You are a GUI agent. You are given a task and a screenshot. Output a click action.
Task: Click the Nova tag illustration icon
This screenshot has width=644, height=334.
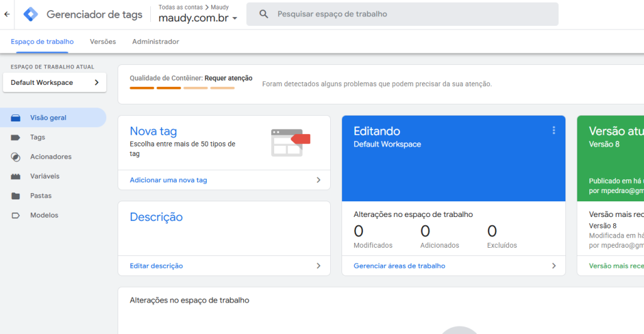(x=291, y=143)
